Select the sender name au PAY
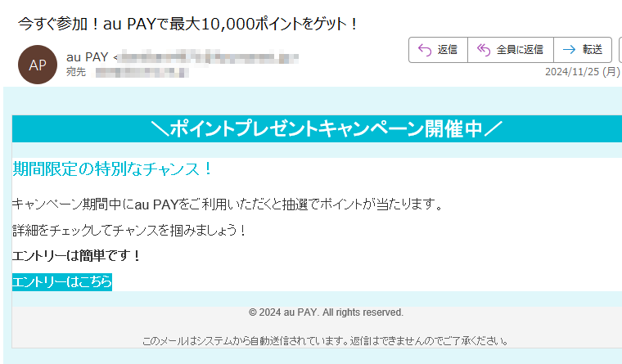This screenshot has height=364, width=622. click(x=88, y=57)
